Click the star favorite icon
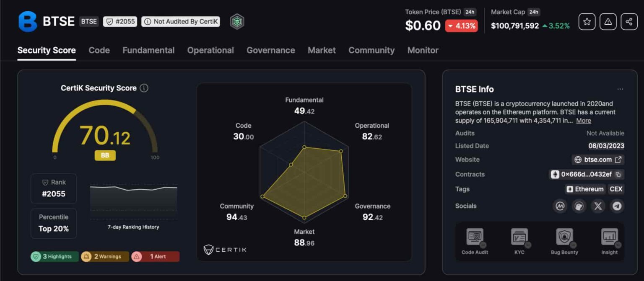This screenshot has width=644, height=281. [x=587, y=22]
